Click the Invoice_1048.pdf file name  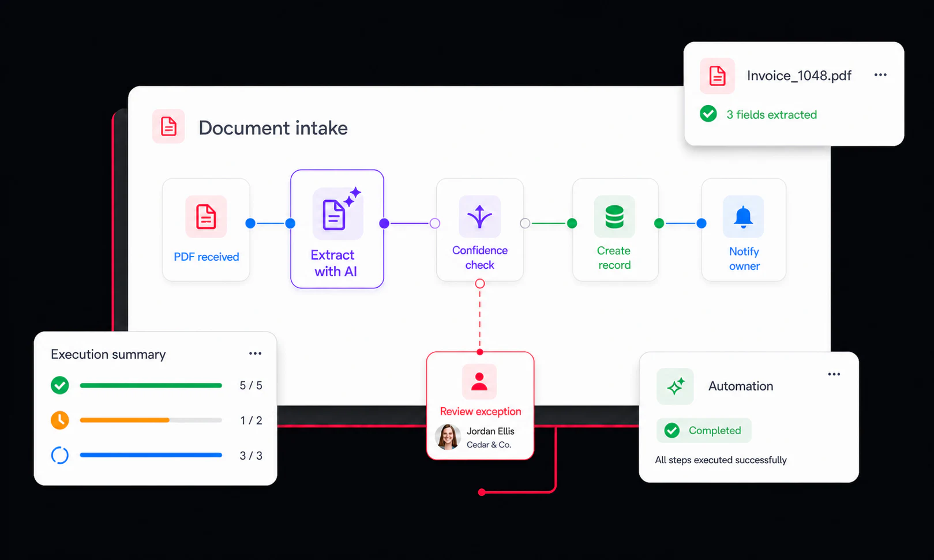pos(799,76)
